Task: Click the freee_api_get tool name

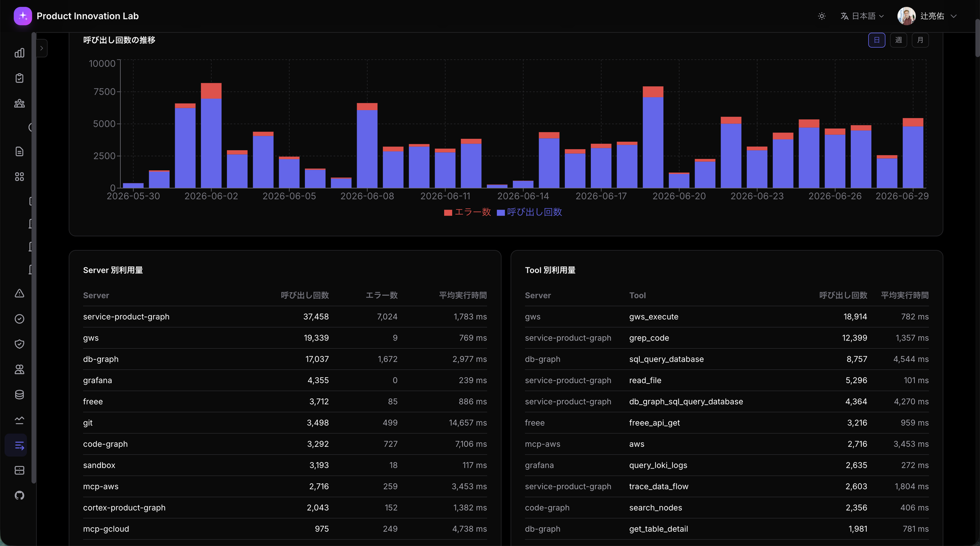Action: click(x=654, y=422)
